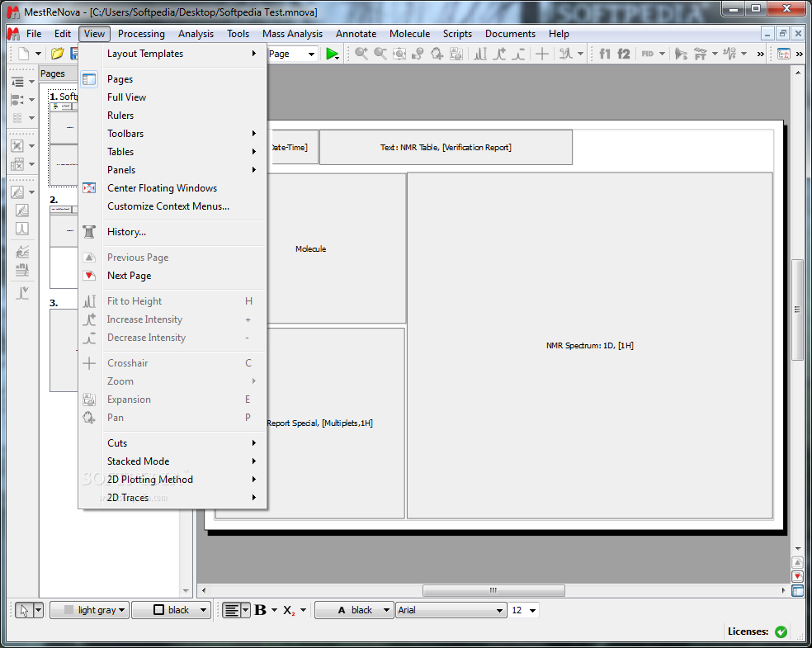The width and height of the screenshot is (812, 648).
Task: Click the Open folder icon
Action: (57, 54)
